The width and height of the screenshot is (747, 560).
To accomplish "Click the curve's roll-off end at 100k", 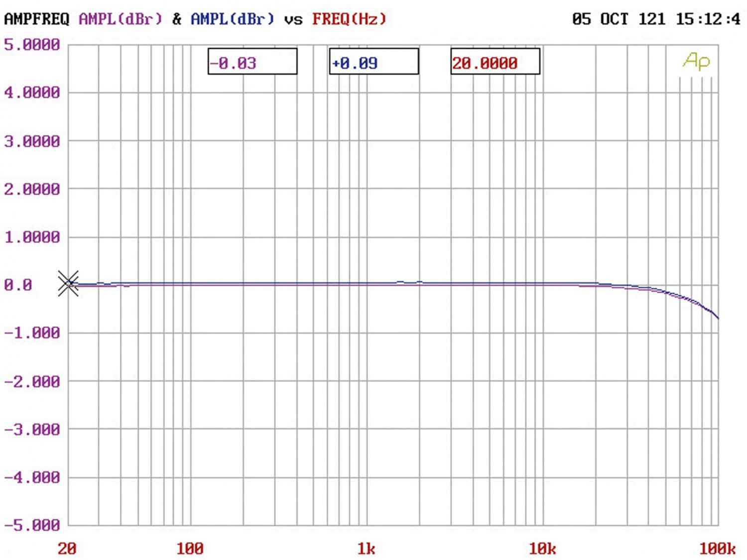I will pos(717,317).
